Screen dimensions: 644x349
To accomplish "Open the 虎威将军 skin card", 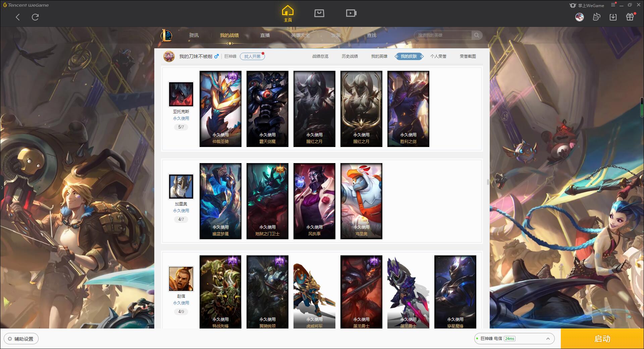I will tap(314, 292).
